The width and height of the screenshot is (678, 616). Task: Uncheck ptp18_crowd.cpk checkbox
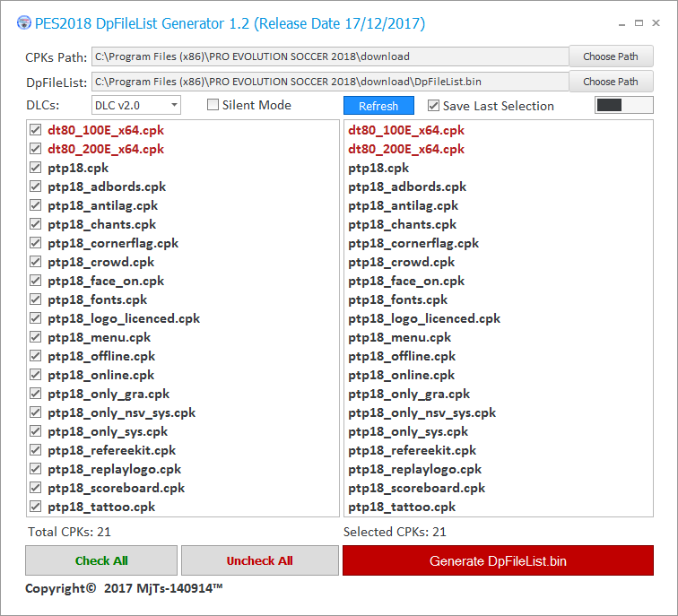tap(36, 262)
